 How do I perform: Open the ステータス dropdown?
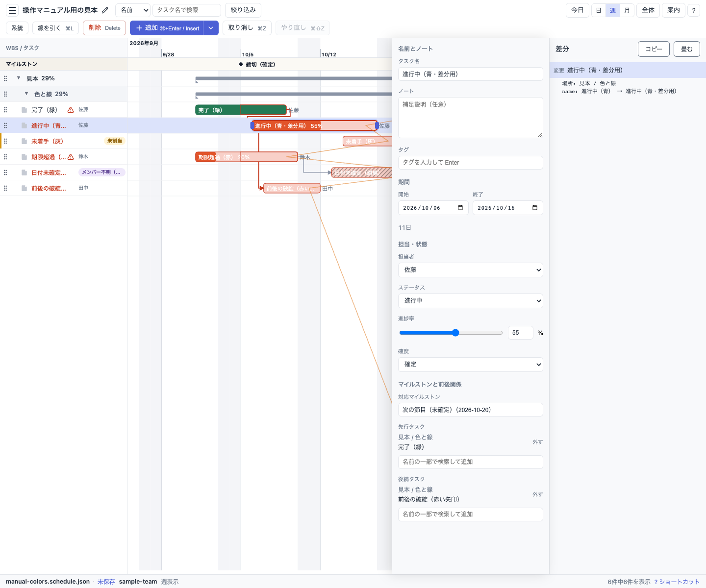[471, 301]
